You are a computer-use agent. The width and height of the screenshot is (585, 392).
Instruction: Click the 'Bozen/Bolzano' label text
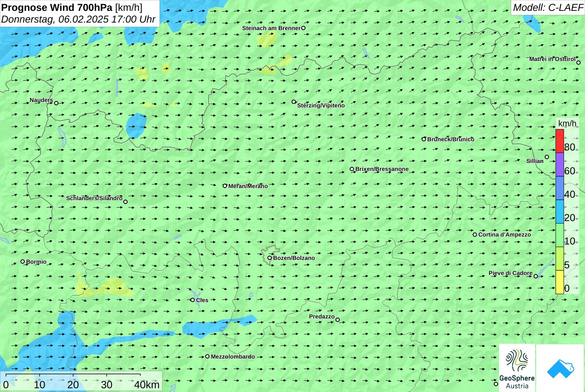pos(294,258)
